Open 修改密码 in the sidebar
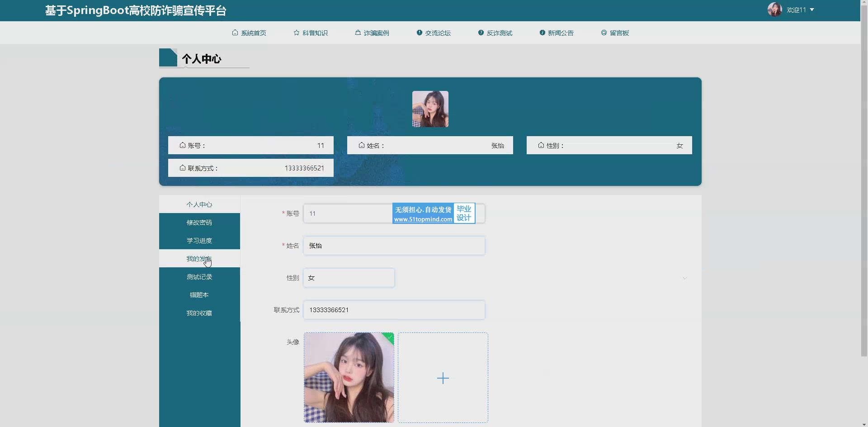868x427 pixels. tap(199, 223)
